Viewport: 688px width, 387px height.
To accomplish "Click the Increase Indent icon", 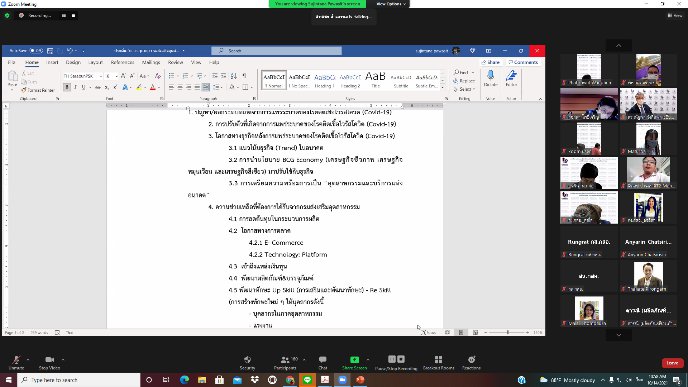I will tap(223, 76).
